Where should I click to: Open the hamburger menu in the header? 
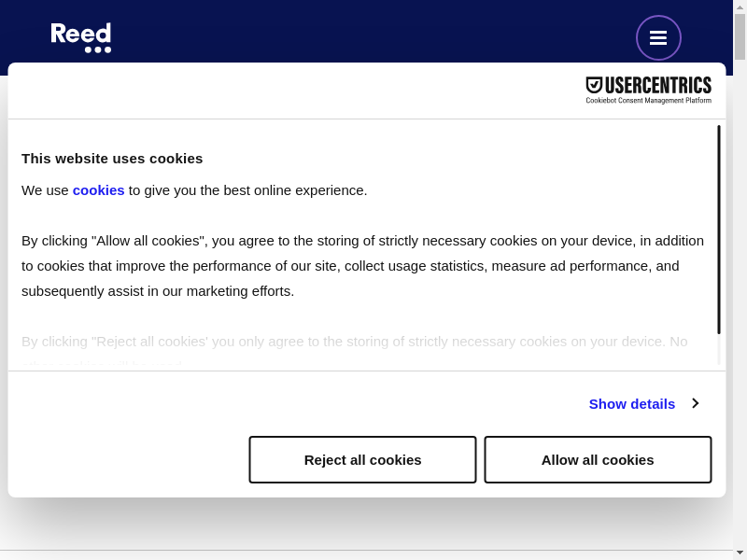point(658,38)
